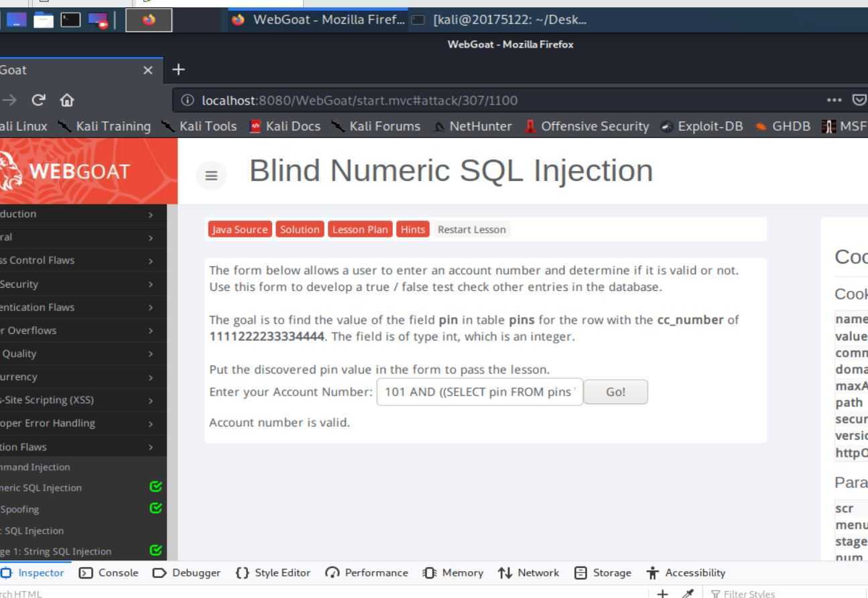868x598 pixels.
Task: Open the Numeric SQL Injection lesson
Action: click(41, 488)
